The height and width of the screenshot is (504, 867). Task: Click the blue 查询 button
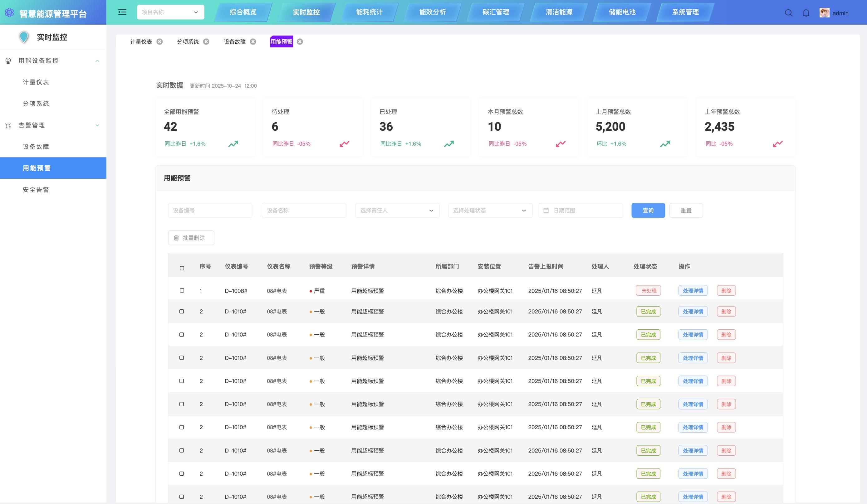pos(648,211)
